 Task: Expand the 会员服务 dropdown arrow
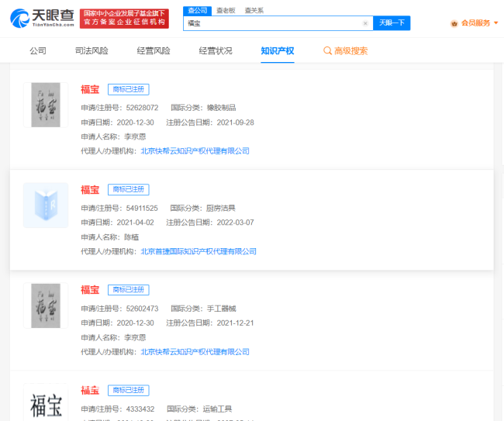click(496, 22)
